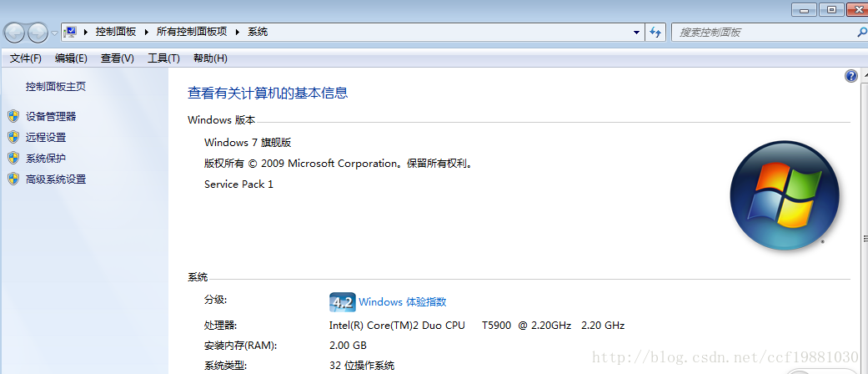
Task: Focus the 搜索控制面板 search field
Action: coord(770,32)
